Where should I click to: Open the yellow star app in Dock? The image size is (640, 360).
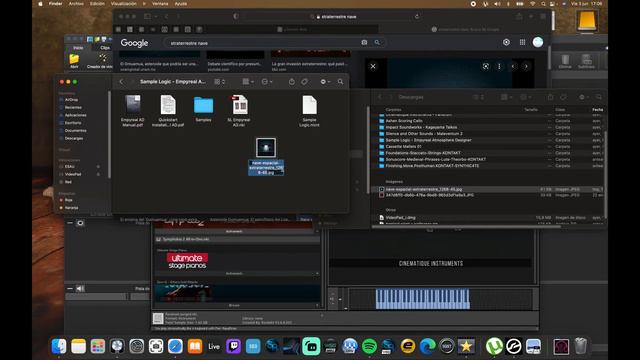click(466, 346)
